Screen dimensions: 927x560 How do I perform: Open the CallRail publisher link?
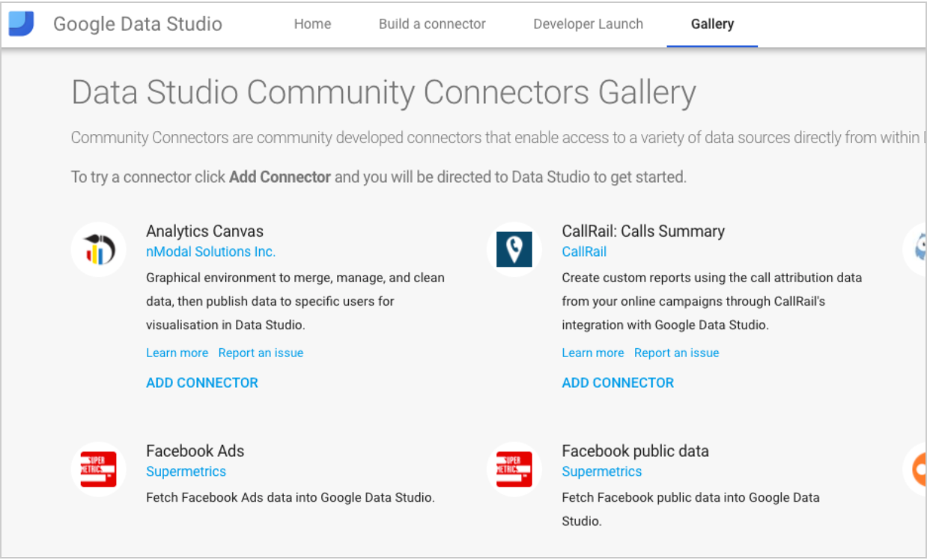coord(584,252)
